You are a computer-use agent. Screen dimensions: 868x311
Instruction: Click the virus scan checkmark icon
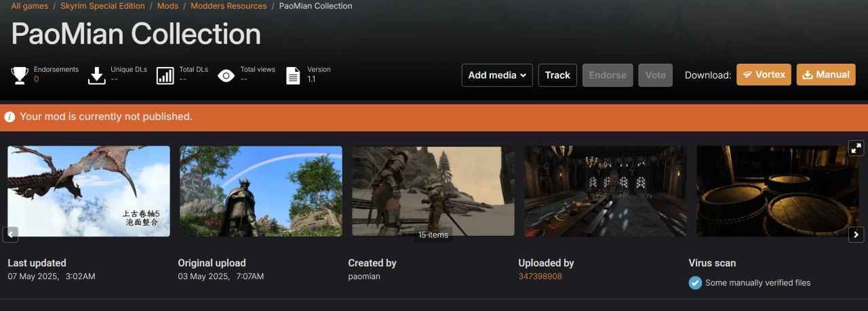(x=695, y=283)
